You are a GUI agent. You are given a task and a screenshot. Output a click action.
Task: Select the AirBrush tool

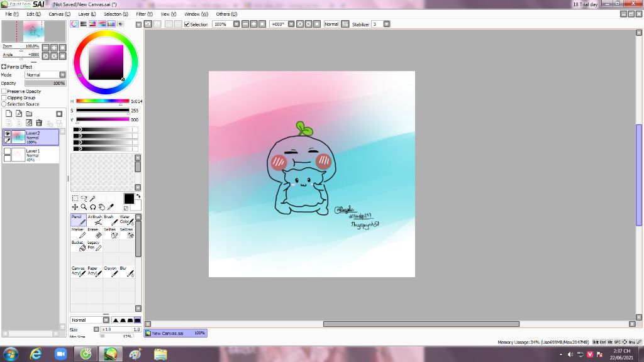point(94,220)
